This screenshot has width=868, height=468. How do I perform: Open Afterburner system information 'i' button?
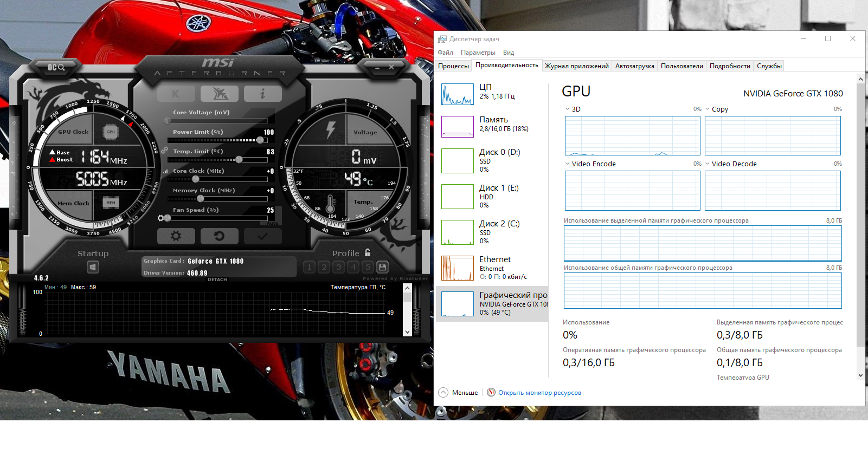point(262,94)
